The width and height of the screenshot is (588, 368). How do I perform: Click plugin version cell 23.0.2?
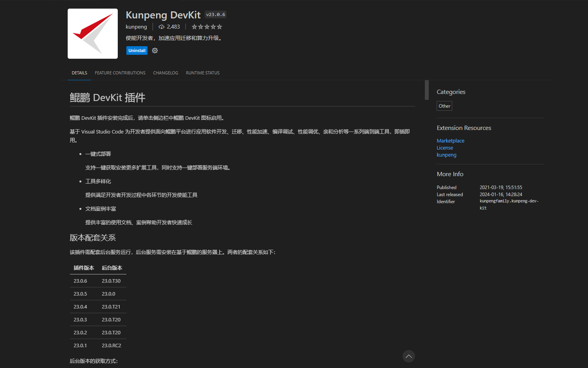coord(80,332)
